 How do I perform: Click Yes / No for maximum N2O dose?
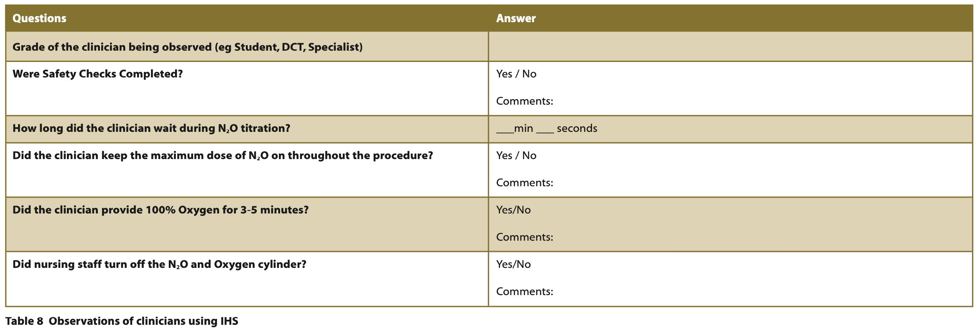coord(516,156)
